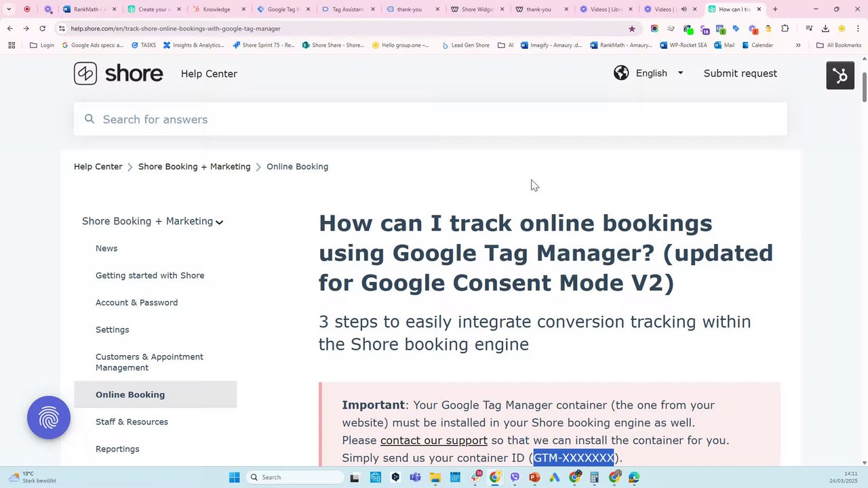Open the Windows Start menu
Viewport: 868px width, 488px height.
coord(234,477)
